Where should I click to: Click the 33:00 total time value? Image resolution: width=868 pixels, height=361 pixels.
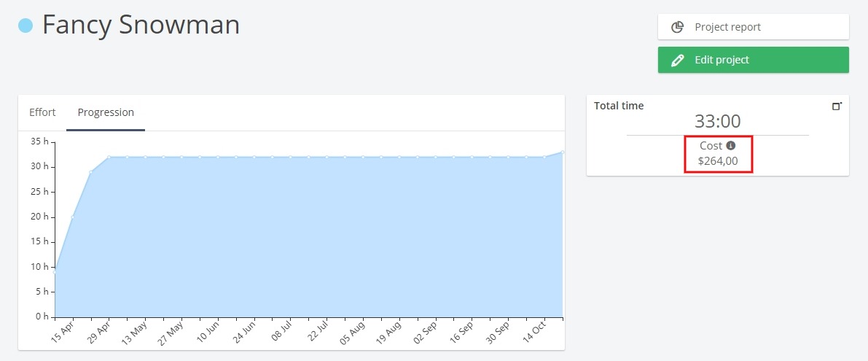pyautogui.click(x=717, y=121)
